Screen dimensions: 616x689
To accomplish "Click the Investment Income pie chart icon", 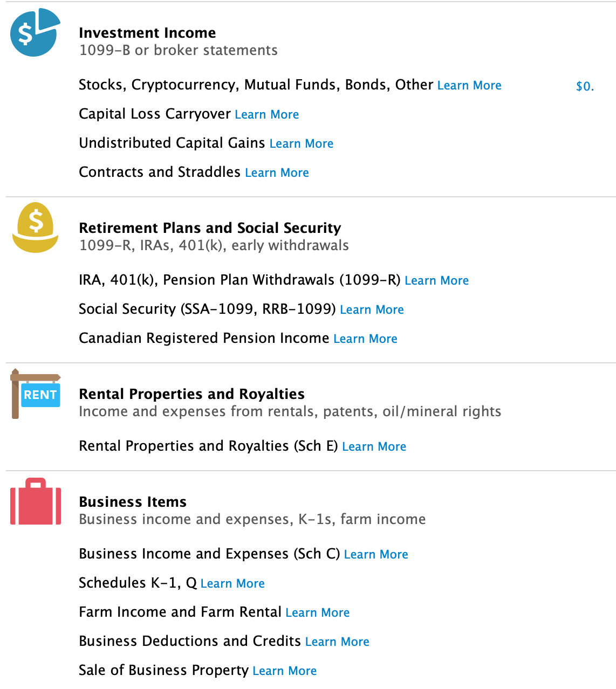I will coord(35,33).
